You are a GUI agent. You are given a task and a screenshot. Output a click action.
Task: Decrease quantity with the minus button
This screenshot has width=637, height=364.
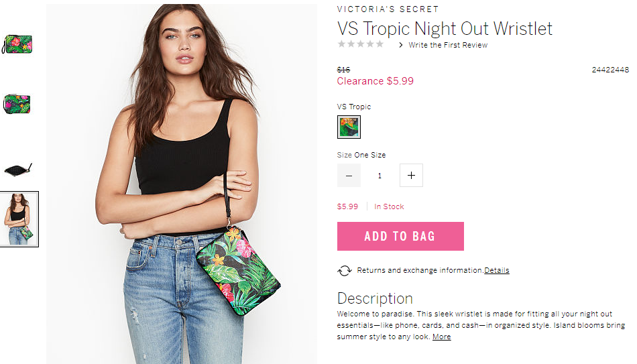pos(349,176)
